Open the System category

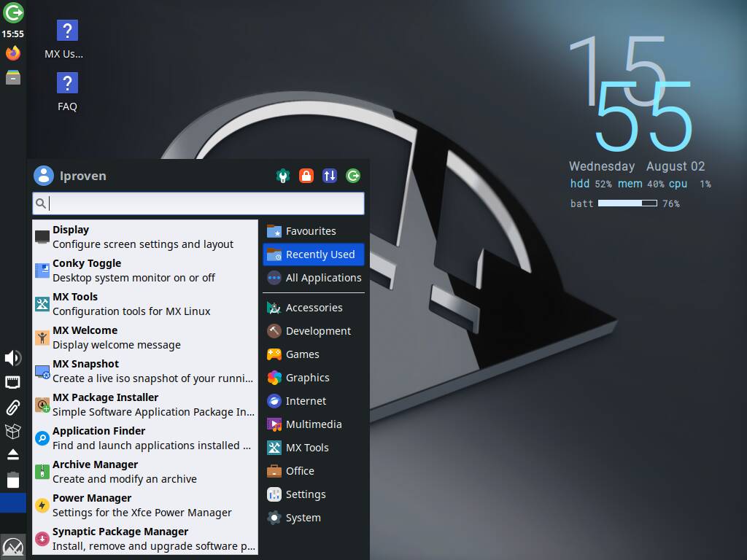click(314, 518)
